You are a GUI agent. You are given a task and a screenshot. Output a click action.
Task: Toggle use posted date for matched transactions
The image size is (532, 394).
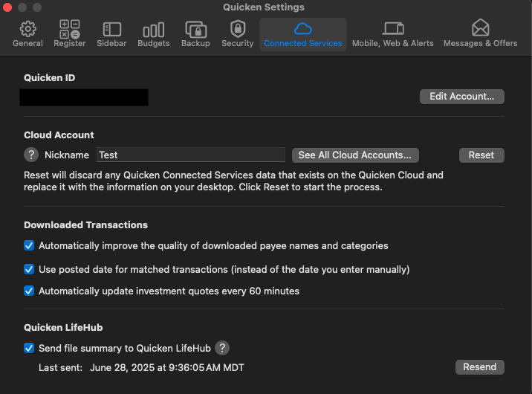[x=29, y=269]
